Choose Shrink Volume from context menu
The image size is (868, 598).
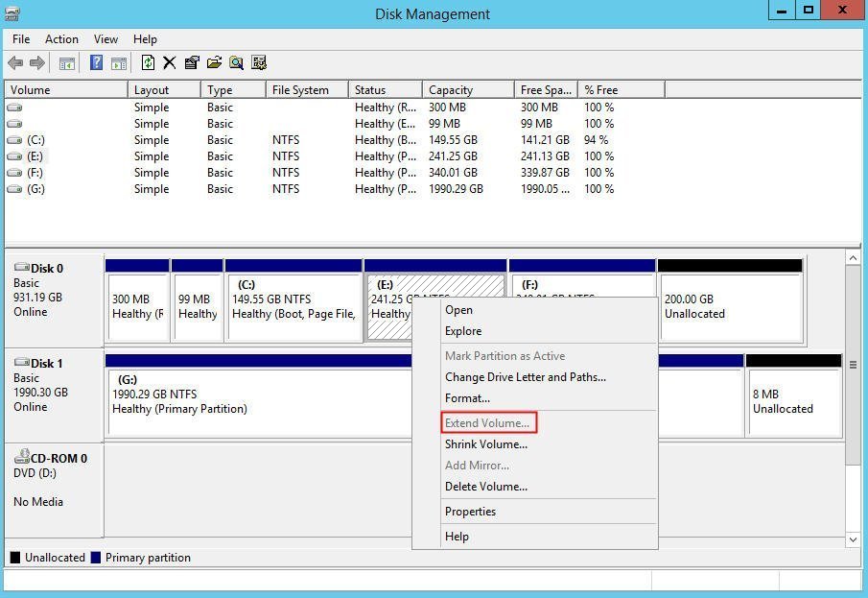tap(485, 444)
